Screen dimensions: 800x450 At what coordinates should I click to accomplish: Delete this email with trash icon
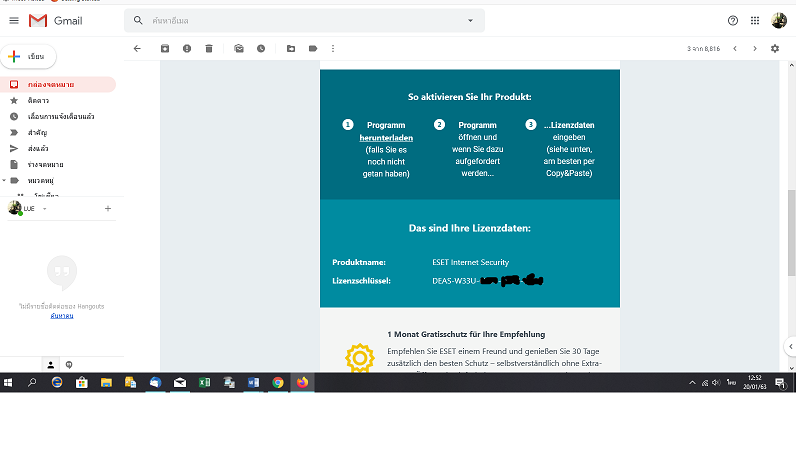pyautogui.click(x=209, y=48)
